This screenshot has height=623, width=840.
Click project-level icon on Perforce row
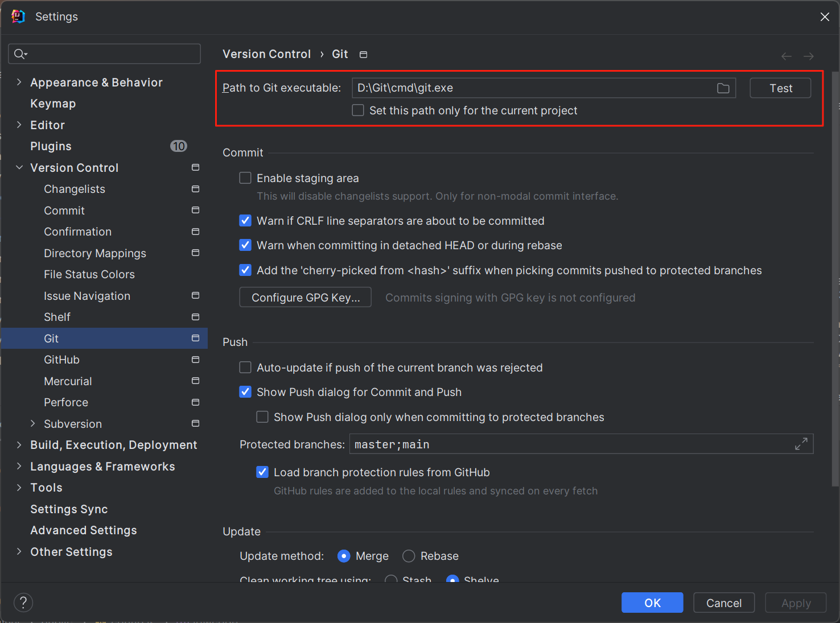196,402
